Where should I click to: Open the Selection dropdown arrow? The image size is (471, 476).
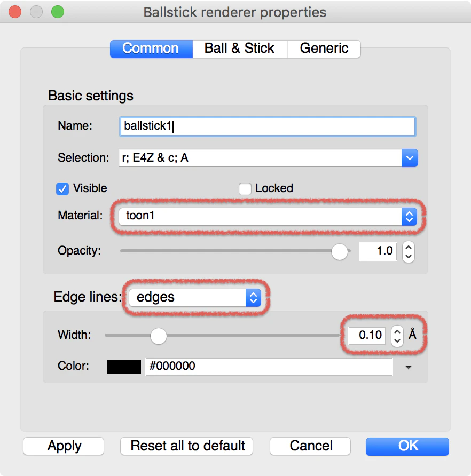coord(410,158)
